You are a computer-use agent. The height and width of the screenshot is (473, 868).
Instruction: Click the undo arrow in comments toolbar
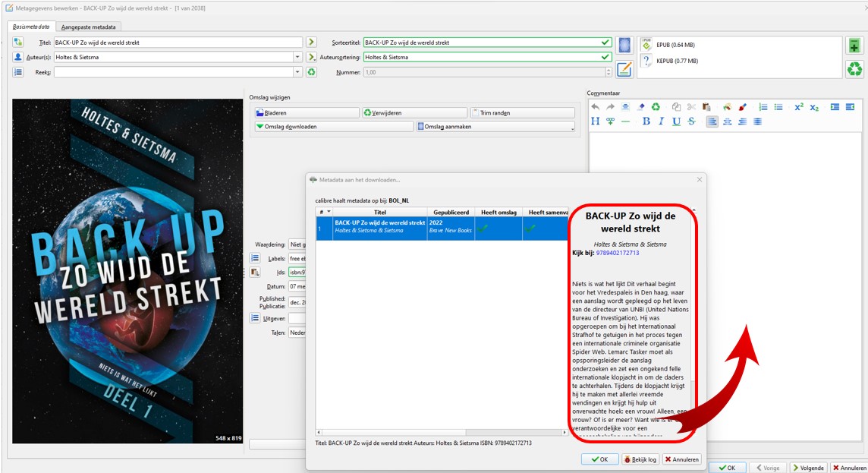[595, 107]
